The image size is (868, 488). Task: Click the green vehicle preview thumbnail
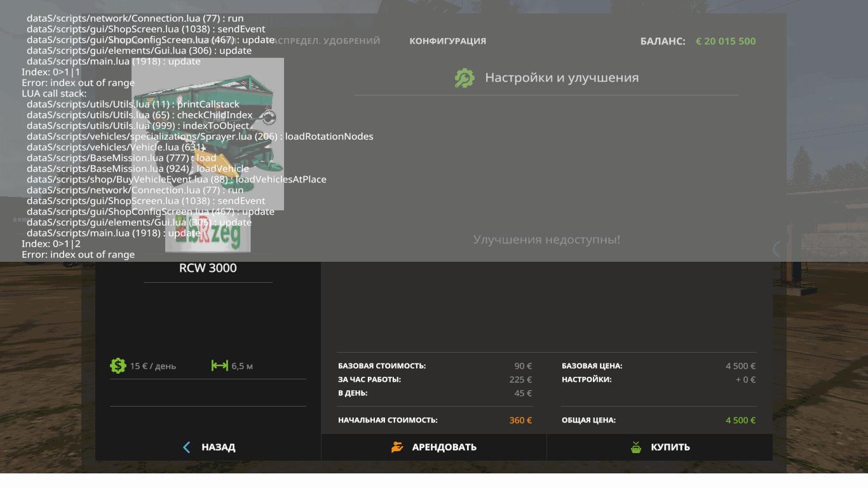click(208, 133)
